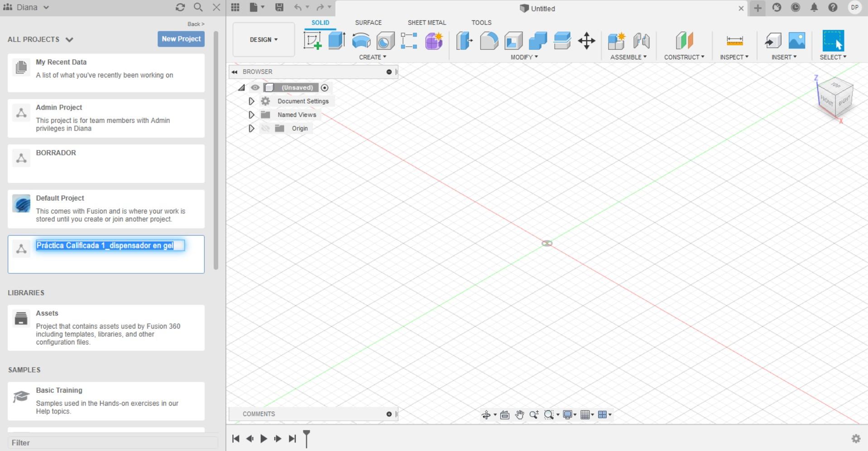Switch to the SOLID tab
868x451 pixels.
click(x=320, y=23)
